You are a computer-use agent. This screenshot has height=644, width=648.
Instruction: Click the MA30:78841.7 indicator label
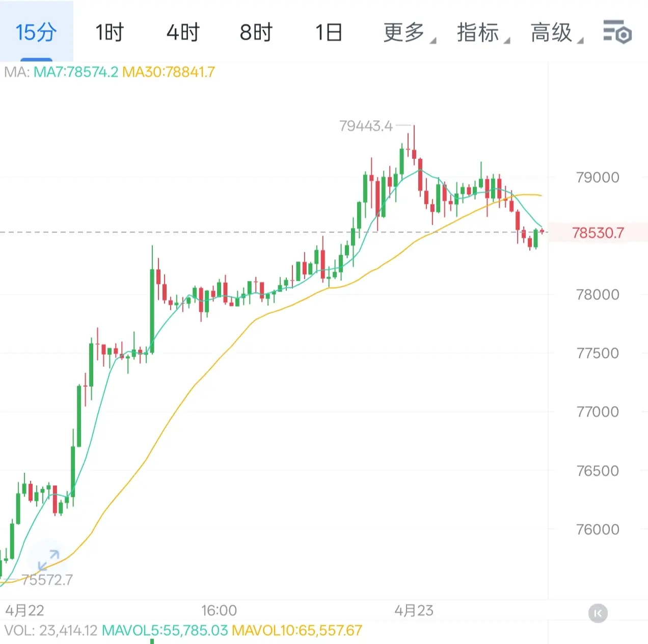coord(169,72)
